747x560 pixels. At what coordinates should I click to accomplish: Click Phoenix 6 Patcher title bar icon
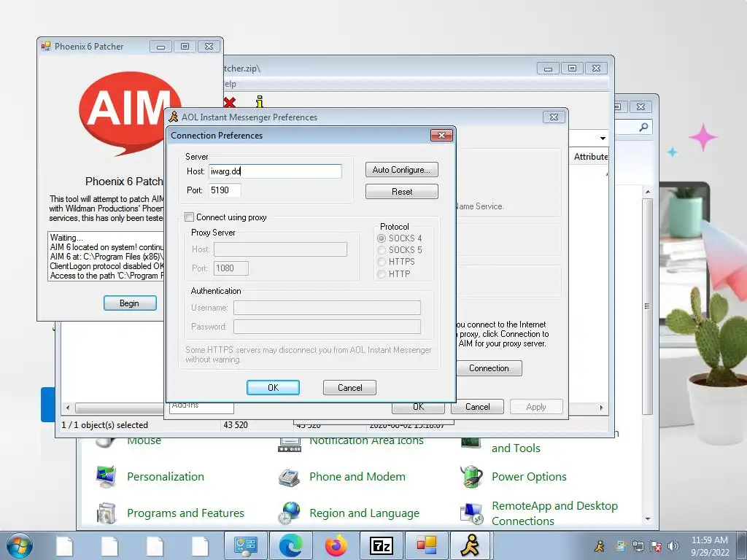click(46, 46)
